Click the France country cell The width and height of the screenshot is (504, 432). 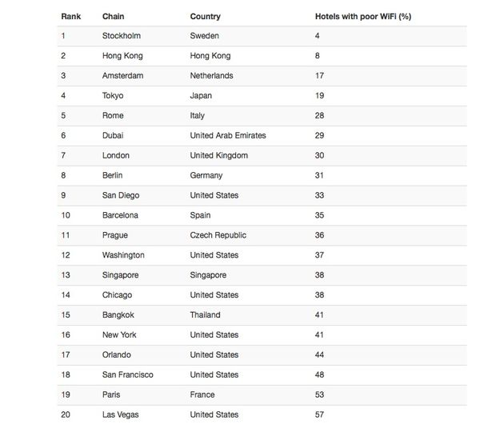click(202, 394)
